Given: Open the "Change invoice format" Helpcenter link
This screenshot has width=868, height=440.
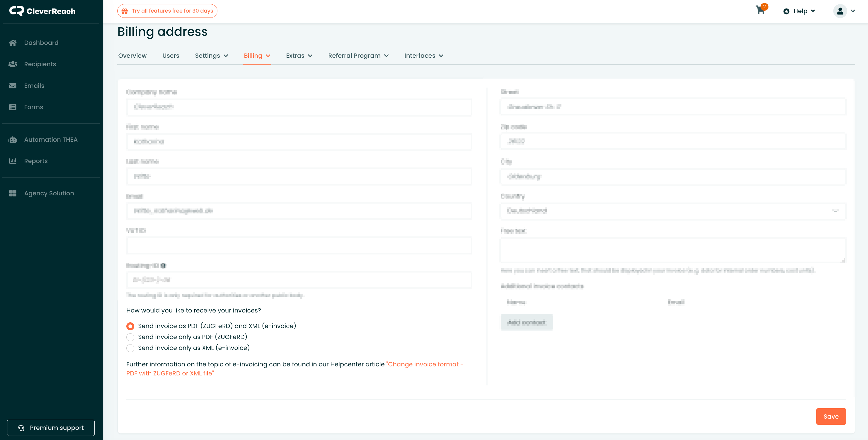Looking at the screenshot, I should [x=424, y=364].
